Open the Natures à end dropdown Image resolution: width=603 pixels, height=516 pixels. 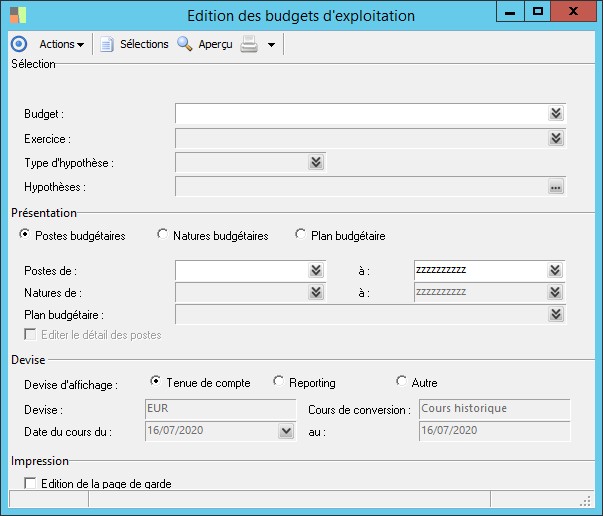coord(555,293)
